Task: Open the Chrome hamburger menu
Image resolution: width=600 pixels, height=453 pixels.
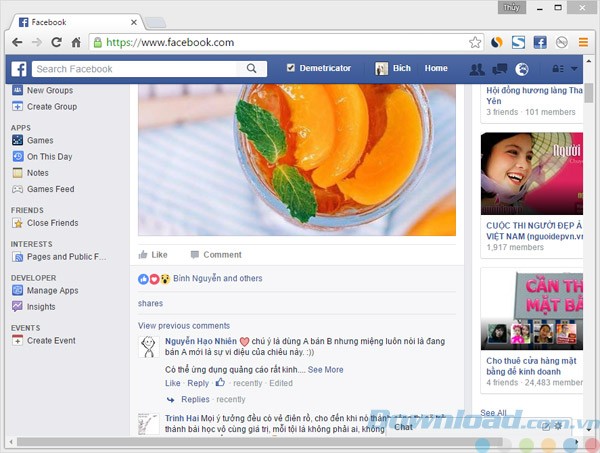Action: [583, 42]
